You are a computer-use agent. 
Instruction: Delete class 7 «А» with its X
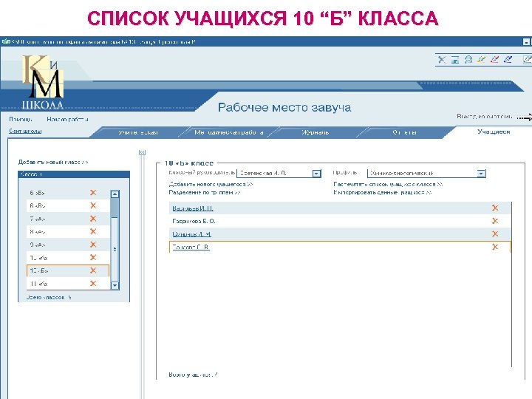coord(93,219)
